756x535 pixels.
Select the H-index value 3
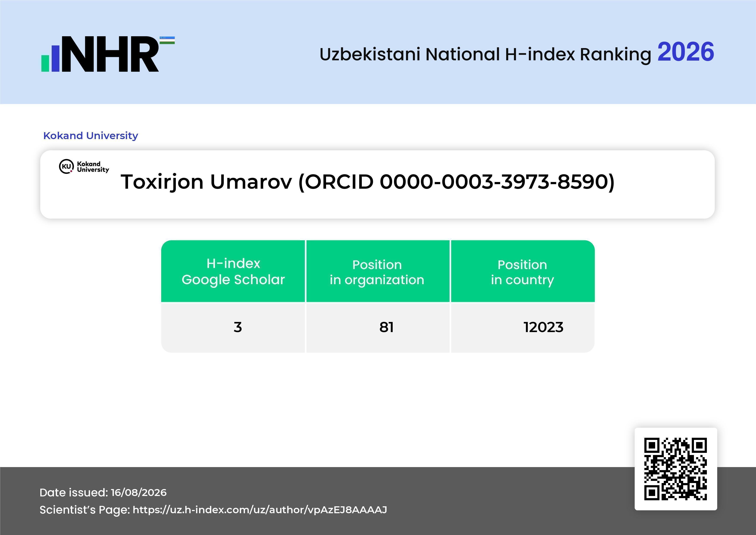(x=238, y=327)
